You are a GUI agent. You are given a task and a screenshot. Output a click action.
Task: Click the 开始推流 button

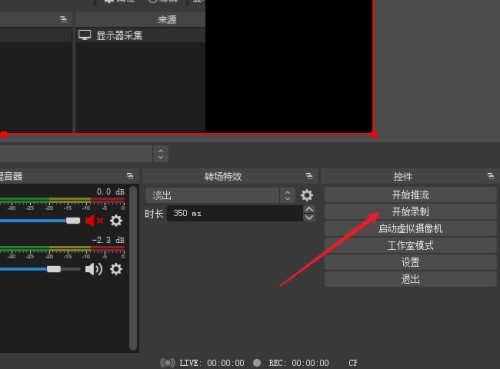tap(410, 195)
